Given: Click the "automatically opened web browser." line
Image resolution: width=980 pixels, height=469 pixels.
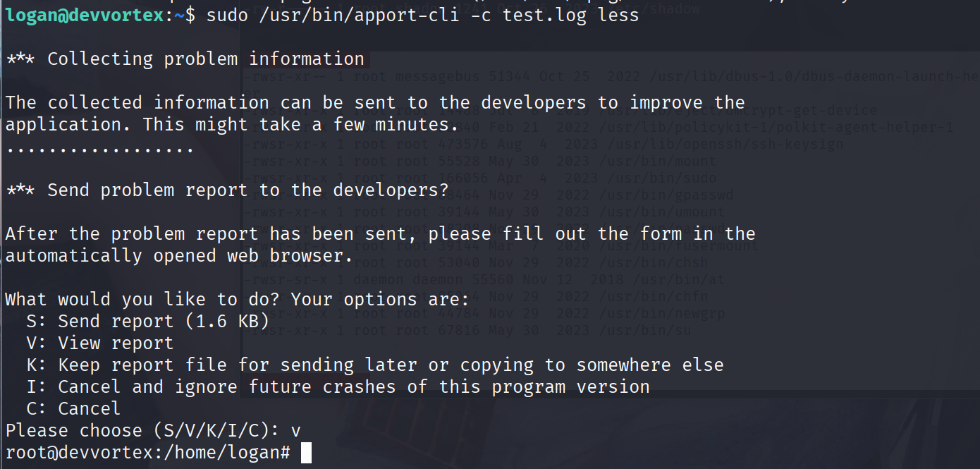Looking at the screenshot, I should point(179,256).
